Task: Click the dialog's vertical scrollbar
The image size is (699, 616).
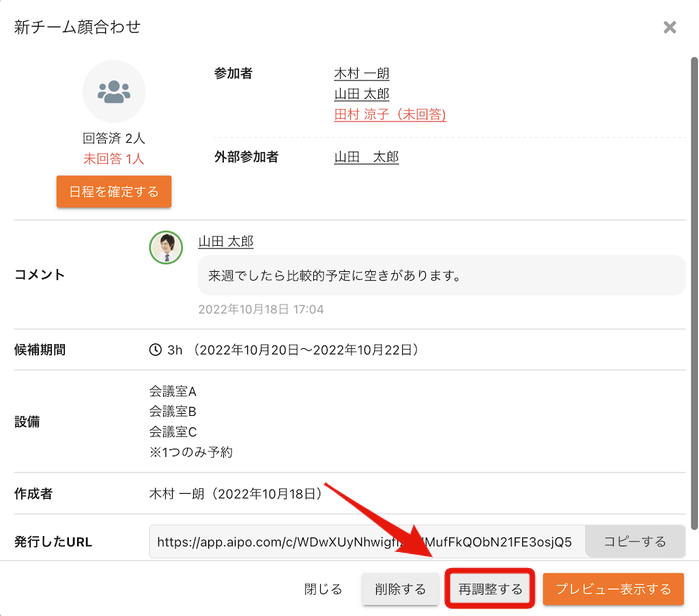Action: pyautogui.click(x=694, y=294)
